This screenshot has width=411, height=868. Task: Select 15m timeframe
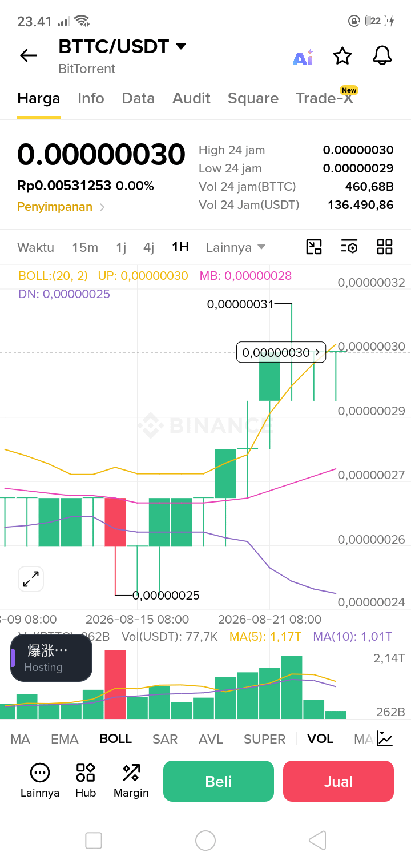pos(85,247)
